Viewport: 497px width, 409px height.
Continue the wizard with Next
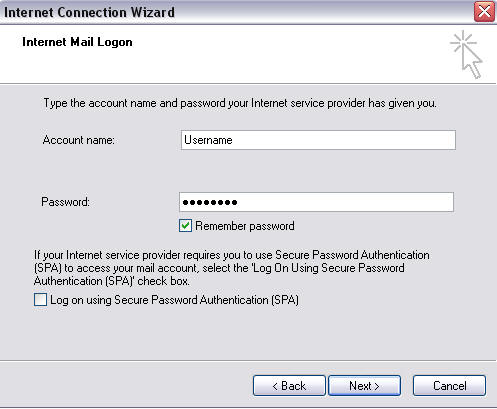364,386
